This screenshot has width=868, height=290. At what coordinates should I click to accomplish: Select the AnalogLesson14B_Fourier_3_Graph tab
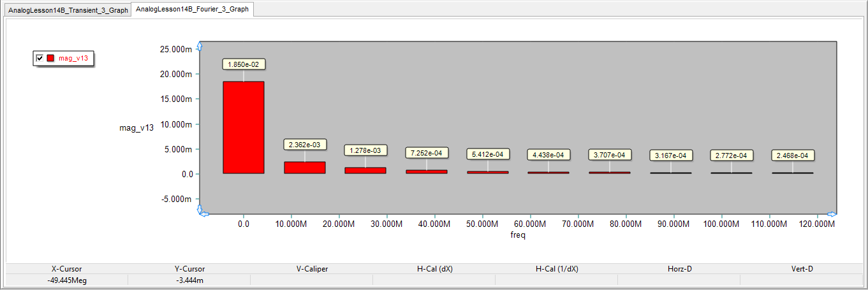pos(192,10)
